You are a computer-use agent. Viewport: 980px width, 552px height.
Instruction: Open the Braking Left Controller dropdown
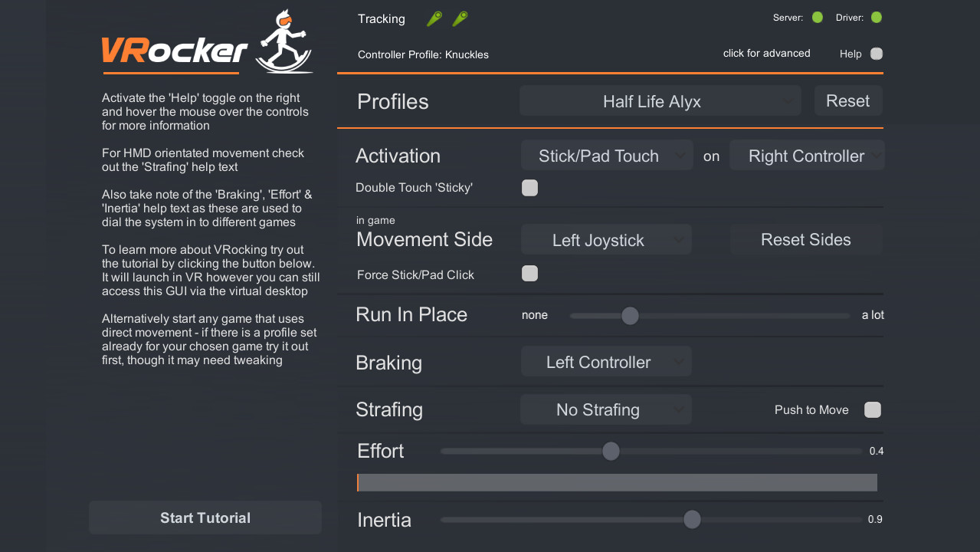point(606,362)
